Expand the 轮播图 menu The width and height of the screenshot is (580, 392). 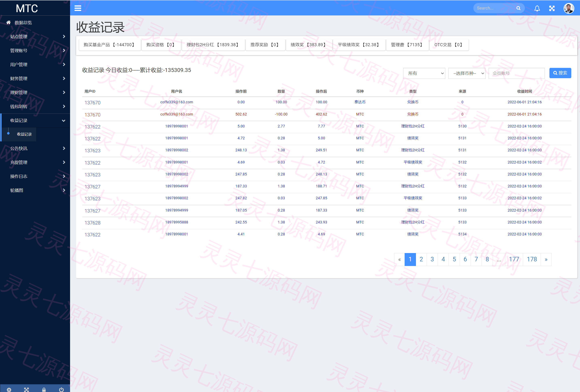click(x=35, y=190)
